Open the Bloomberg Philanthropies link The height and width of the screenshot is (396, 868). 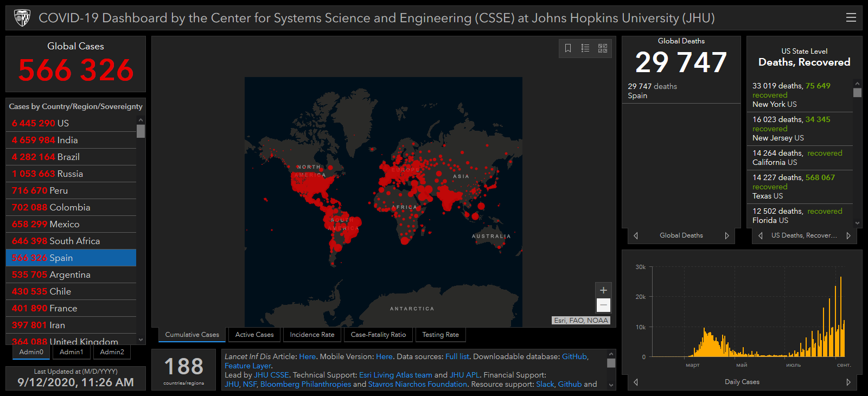point(305,384)
